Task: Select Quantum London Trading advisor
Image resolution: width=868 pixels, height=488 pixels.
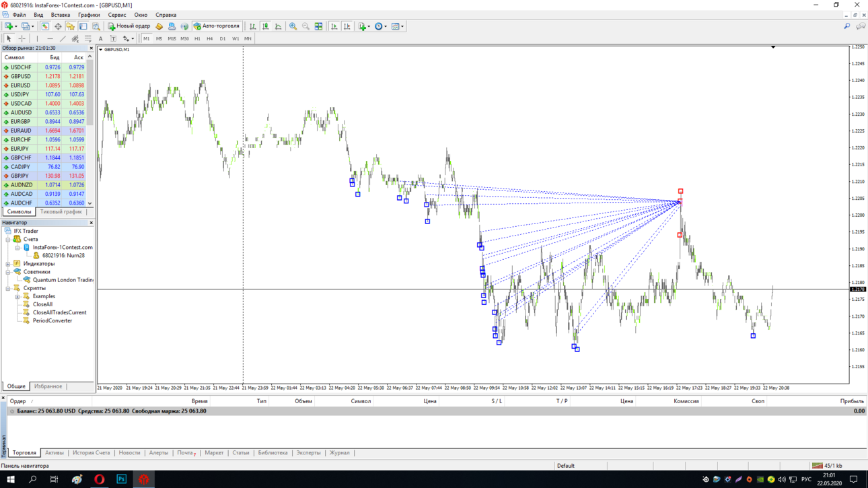Action: coord(63,280)
